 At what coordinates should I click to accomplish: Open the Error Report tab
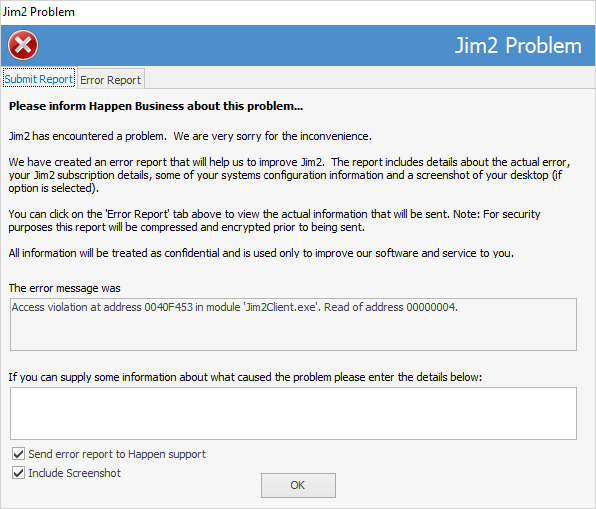click(x=111, y=80)
